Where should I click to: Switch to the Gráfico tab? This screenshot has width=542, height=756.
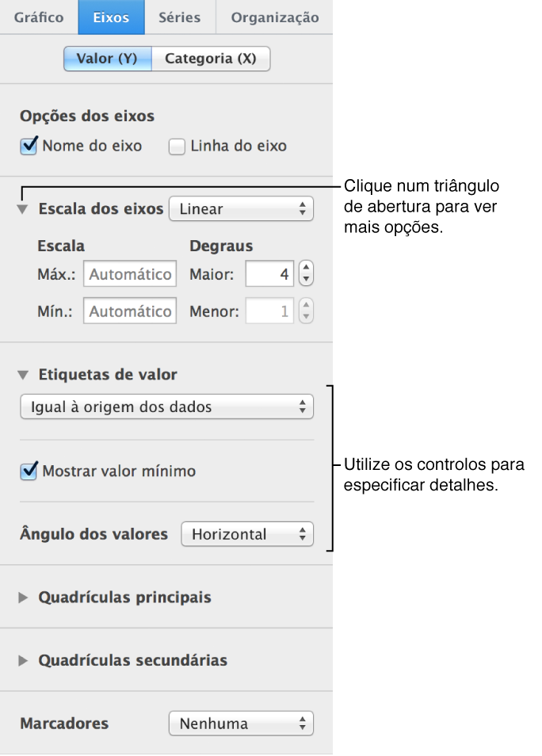click(38, 16)
